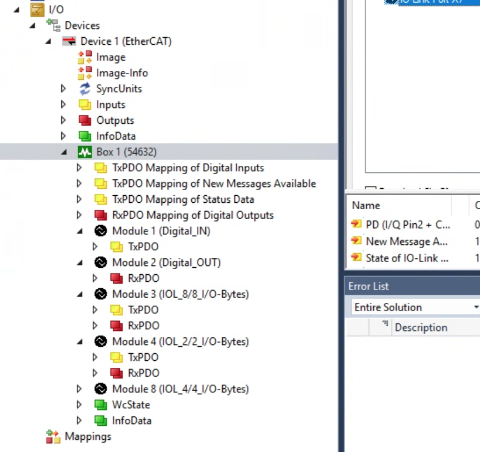
Task: Expand TxPDO Mapping of Status Data
Action: click(x=79, y=199)
